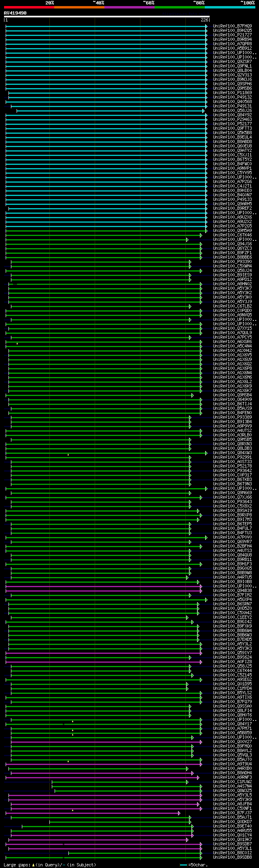Open hit UniRef100_Q9ZSR7

232,61
